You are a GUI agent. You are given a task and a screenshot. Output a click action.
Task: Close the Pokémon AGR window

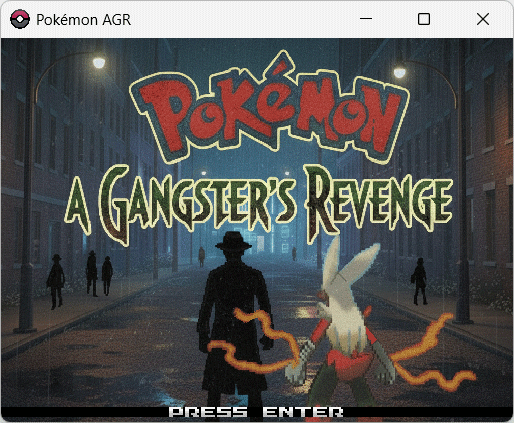483,19
